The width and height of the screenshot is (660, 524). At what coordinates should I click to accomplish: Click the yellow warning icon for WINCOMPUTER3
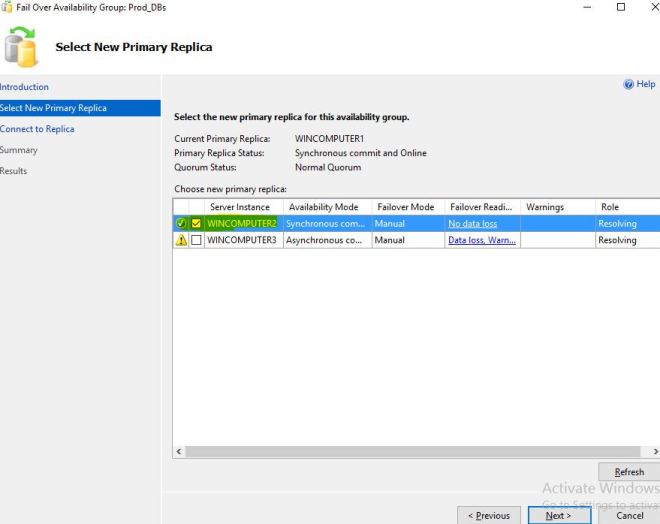coord(181,241)
